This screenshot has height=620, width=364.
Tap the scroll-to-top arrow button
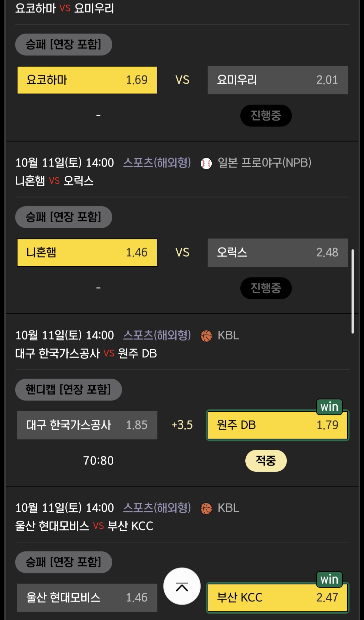182,586
